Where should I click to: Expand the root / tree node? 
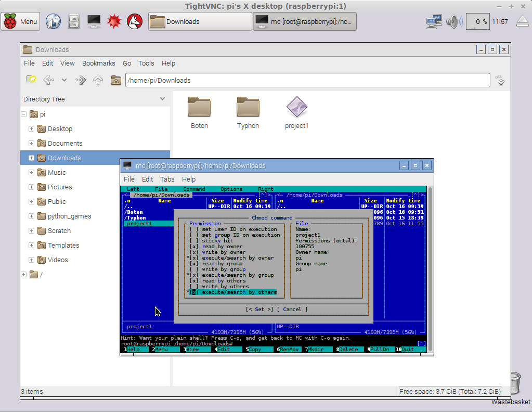[x=24, y=275]
